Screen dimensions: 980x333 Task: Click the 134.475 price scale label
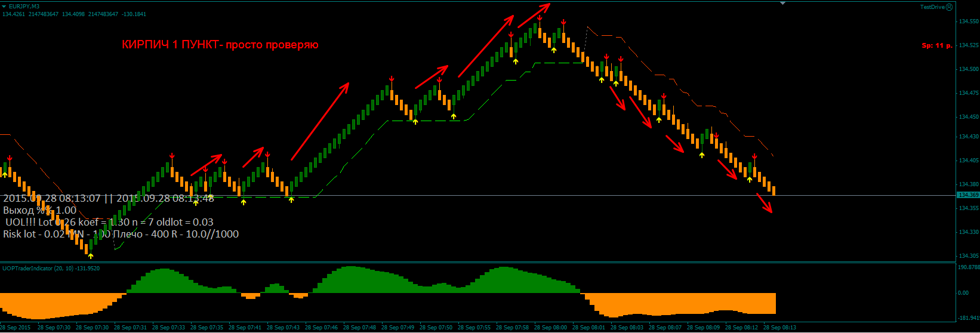coord(968,93)
